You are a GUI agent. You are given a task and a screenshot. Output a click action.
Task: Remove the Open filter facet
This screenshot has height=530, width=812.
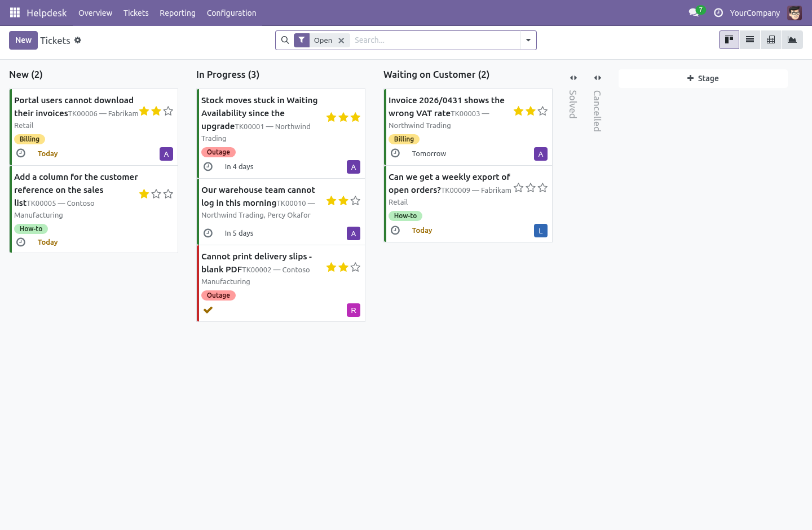point(341,41)
